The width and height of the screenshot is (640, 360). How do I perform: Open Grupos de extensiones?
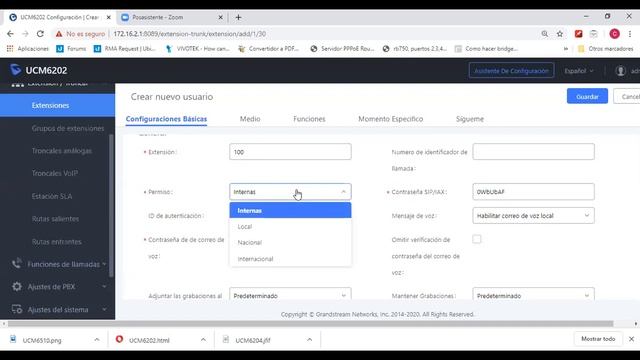(68, 128)
